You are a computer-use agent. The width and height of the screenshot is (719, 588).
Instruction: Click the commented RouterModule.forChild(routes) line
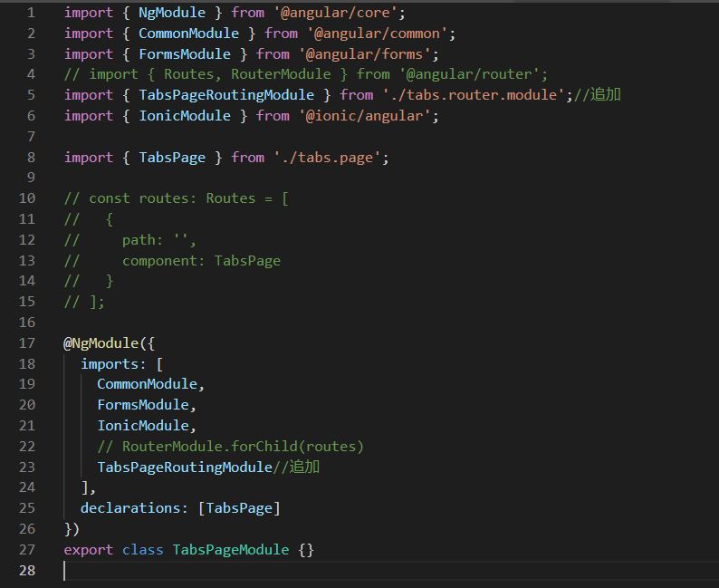coord(230,447)
